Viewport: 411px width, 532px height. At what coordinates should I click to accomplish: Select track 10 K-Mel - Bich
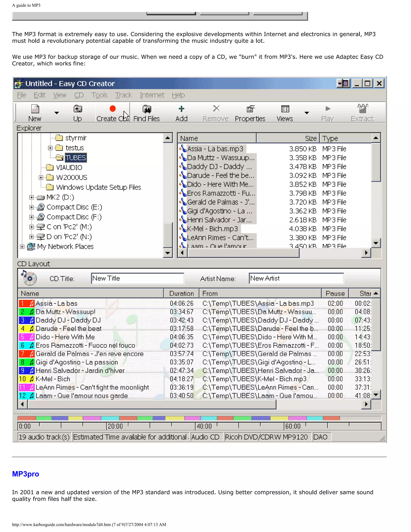pyautogui.click(x=53, y=379)
